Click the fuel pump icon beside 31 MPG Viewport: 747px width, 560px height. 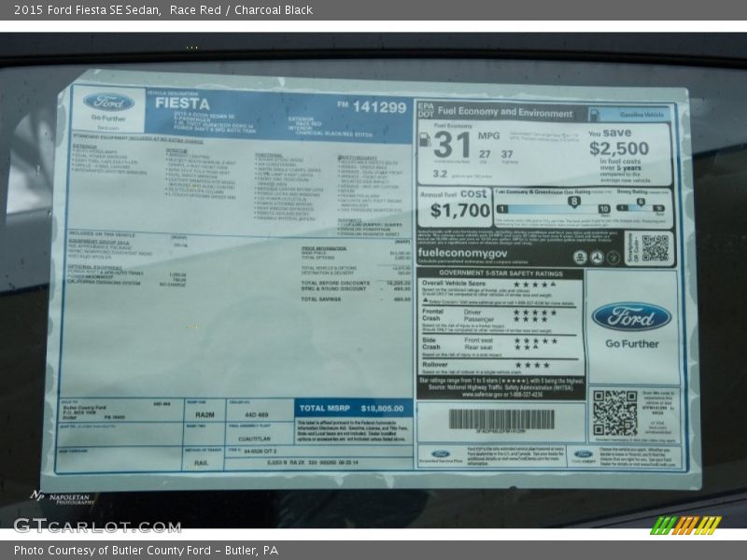point(424,139)
